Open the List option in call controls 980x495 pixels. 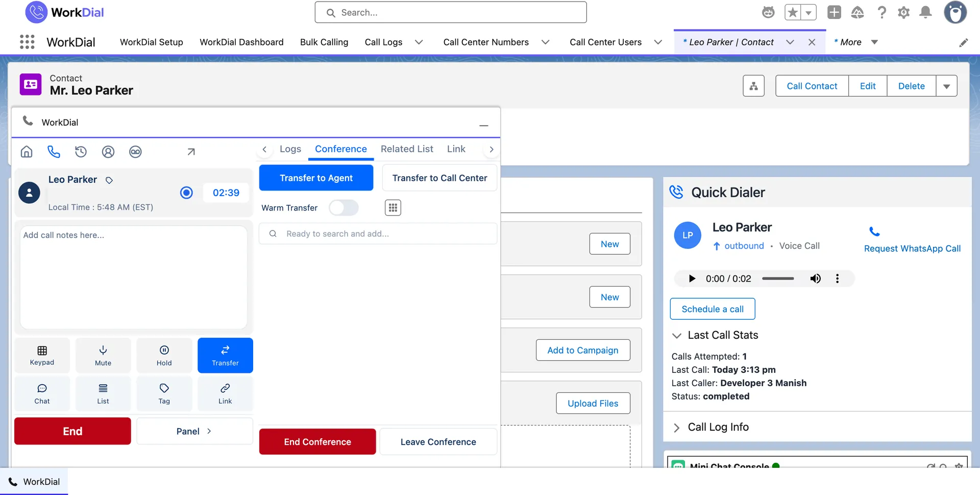(103, 394)
